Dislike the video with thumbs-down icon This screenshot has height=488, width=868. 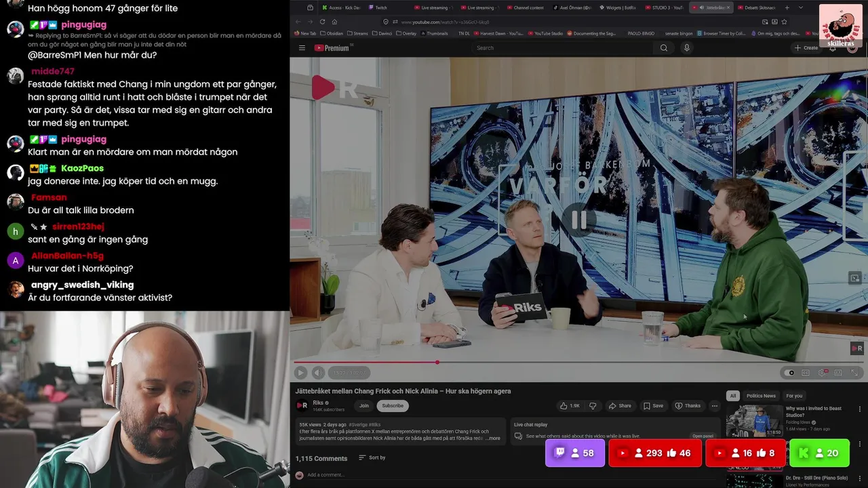click(x=593, y=406)
